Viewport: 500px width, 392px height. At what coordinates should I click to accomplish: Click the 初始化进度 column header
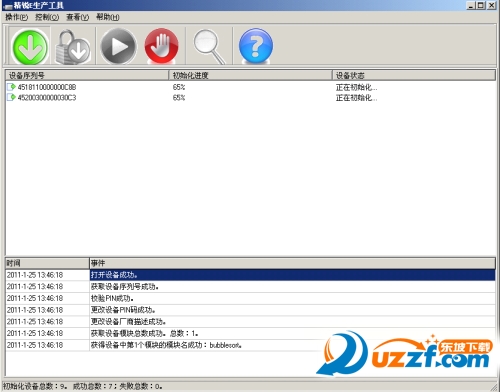pyautogui.click(x=251, y=75)
